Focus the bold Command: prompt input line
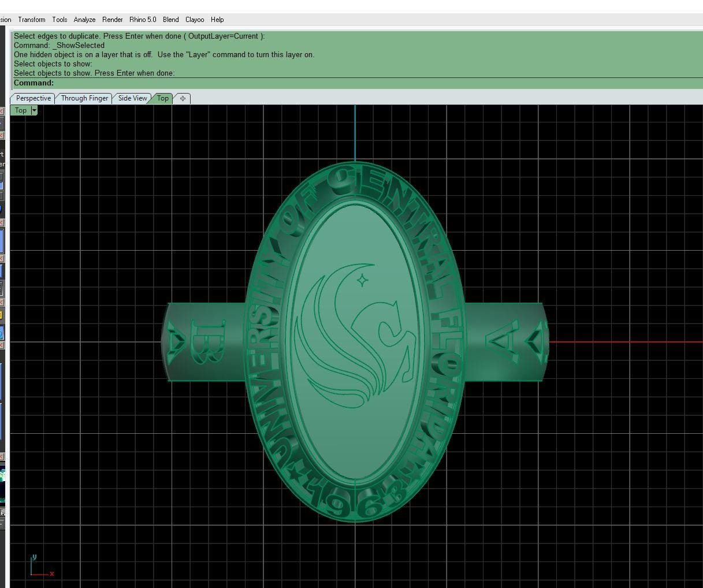The height and width of the screenshot is (588, 703). click(x=358, y=83)
